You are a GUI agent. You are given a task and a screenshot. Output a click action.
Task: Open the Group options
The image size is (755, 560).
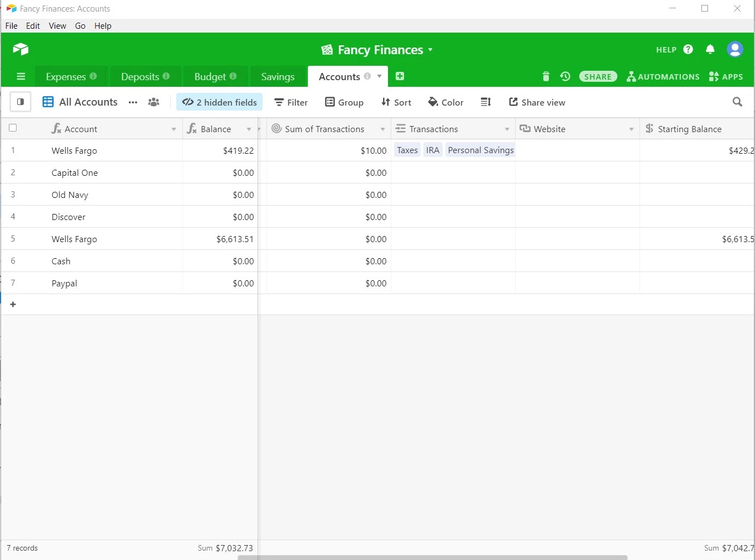point(344,102)
